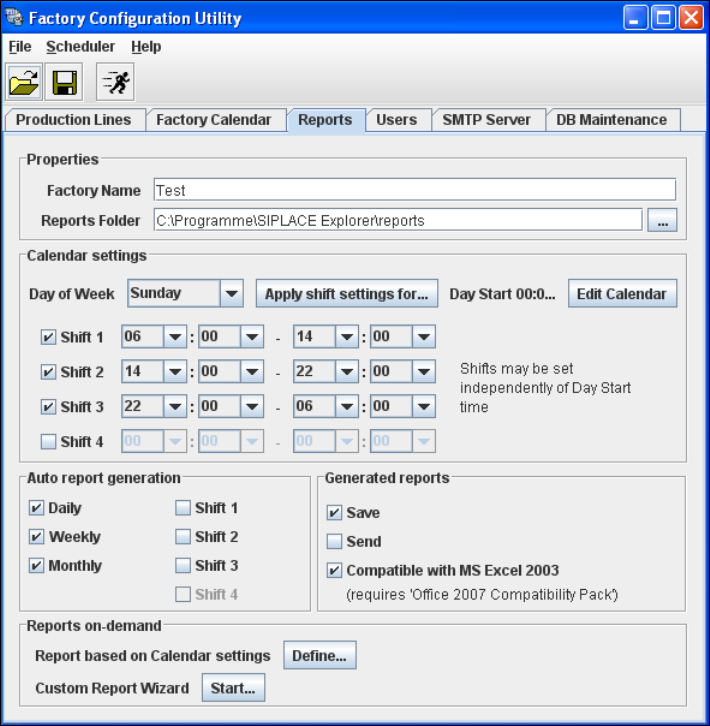
Task: Toggle Compatible with MS Excel 2003 checkbox
Action: tap(334, 570)
